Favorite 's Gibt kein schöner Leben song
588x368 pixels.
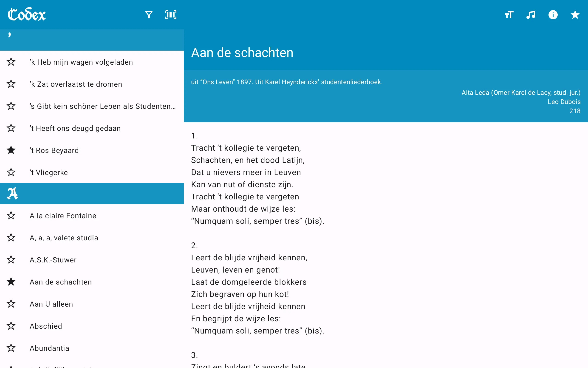pos(11,106)
